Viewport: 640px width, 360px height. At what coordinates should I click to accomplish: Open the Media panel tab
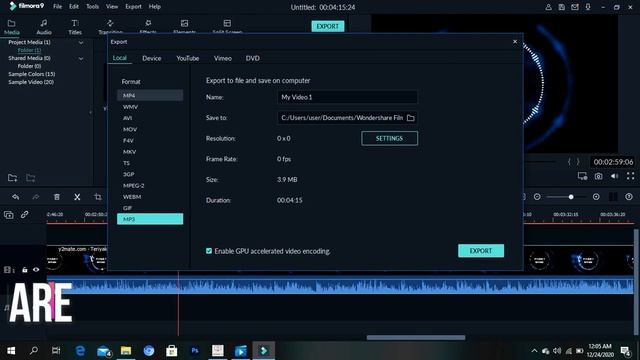tap(11, 27)
